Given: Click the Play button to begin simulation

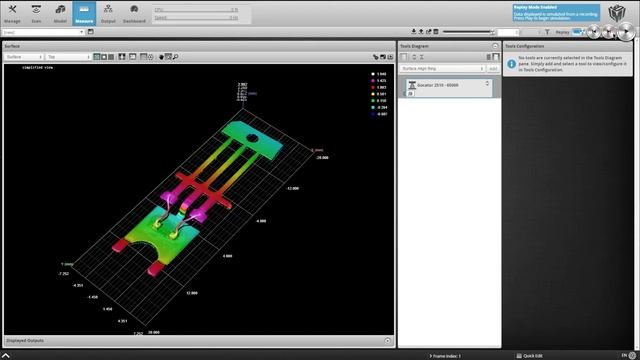Looking at the screenshot, I should coord(627,31).
